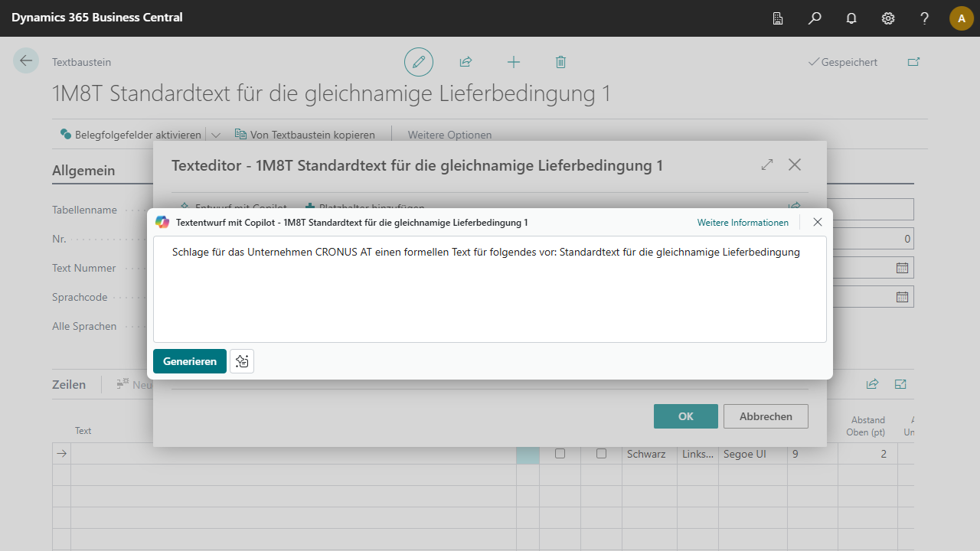Open the Weitere Optionen menu

(449, 135)
